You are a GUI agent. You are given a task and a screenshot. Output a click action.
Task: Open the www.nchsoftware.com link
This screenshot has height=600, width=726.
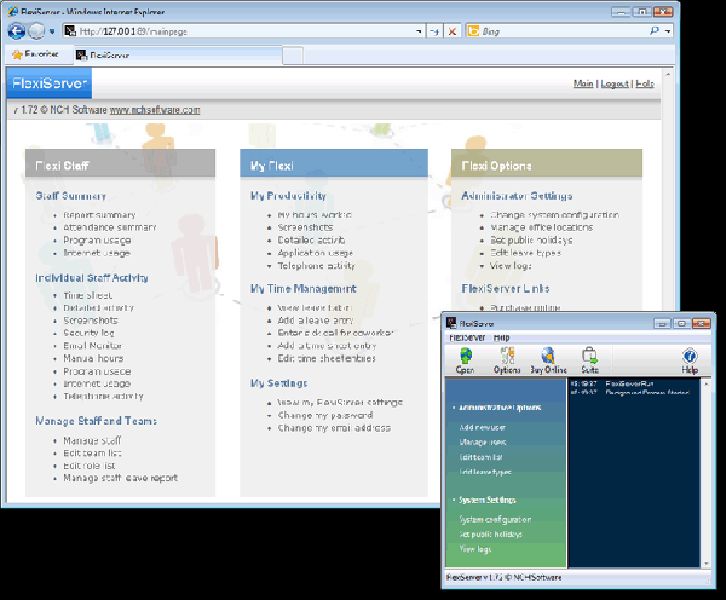(155, 110)
